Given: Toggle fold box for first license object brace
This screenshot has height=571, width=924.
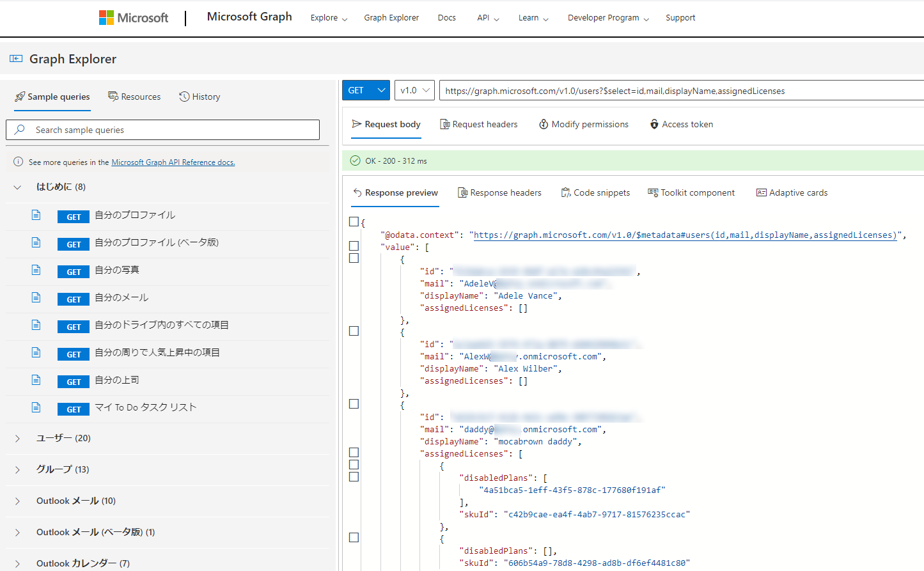Looking at the screenshot, I should 354,465.
